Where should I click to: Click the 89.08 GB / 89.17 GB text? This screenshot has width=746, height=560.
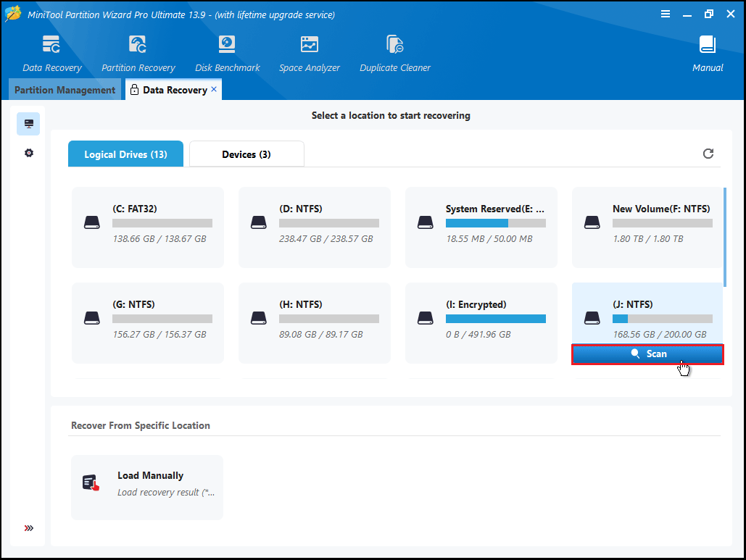point(320,334)
